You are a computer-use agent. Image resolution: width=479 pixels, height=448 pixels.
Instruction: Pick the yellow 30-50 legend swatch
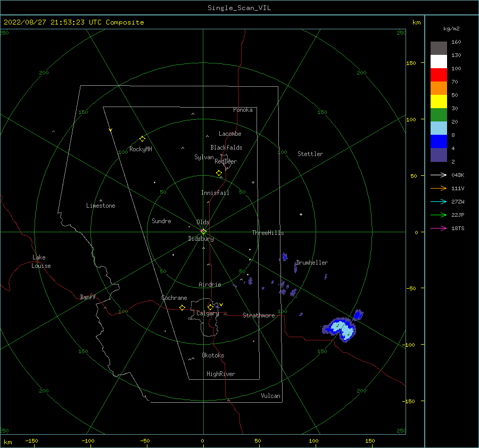439,102
